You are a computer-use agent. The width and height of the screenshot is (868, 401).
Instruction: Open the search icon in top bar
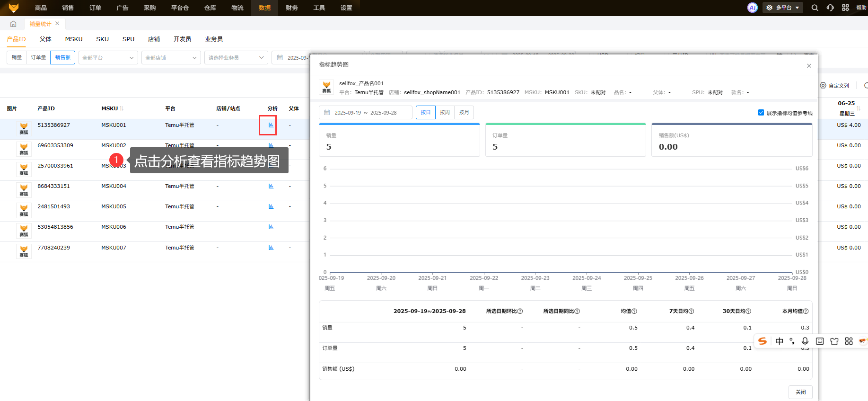pyautogui.click(x=815, y=8)
